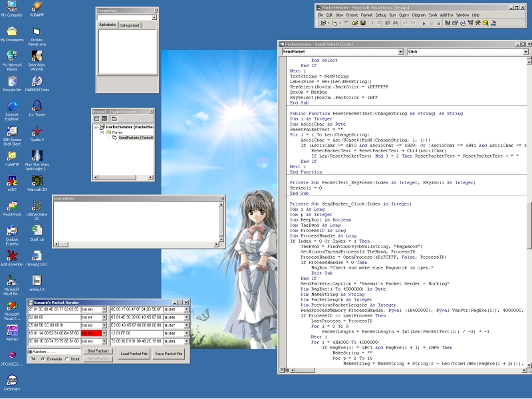Click the packet field containing "B2 00 00"
The width and height of the screenshot is (532, 399).
pos(54,317)
